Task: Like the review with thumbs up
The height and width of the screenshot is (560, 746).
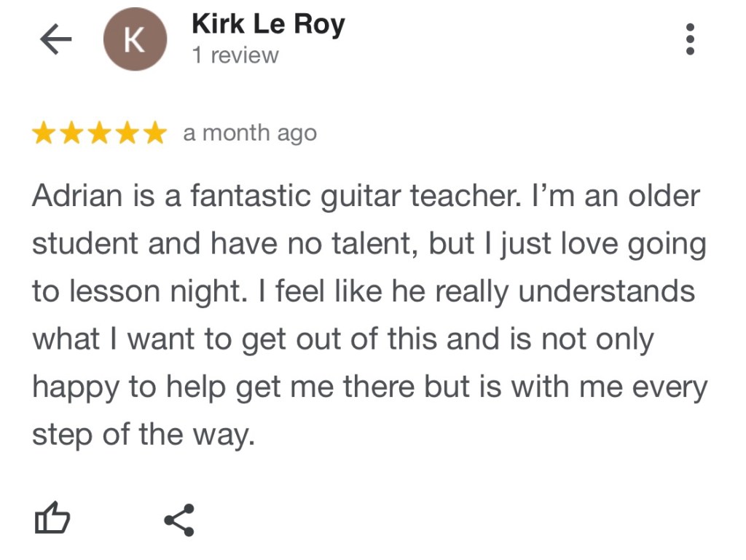Action: coord(52,519)
